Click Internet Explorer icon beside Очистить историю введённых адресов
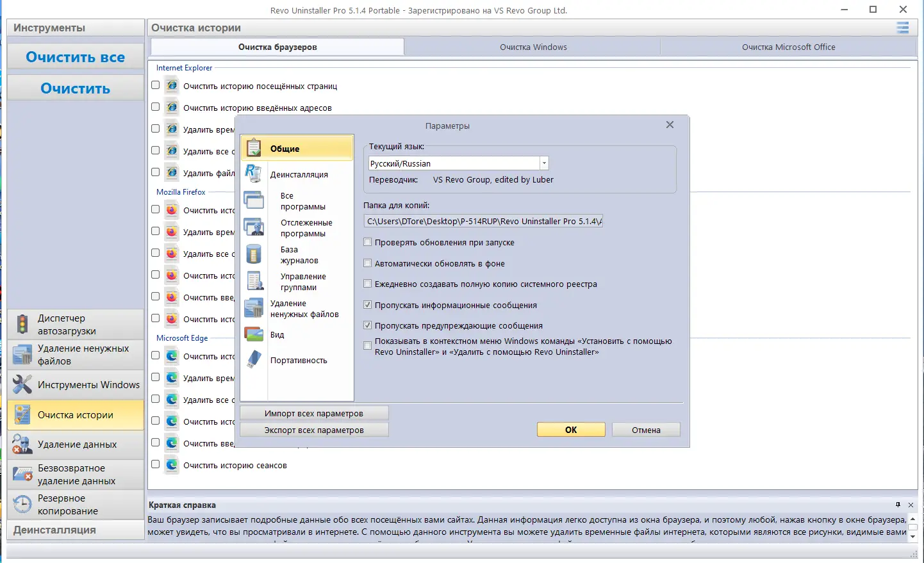 172,108
